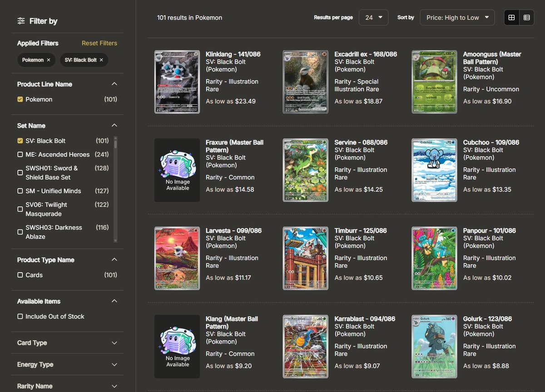
Task: Collapse the Set Name section
Action: click(114, 125)
